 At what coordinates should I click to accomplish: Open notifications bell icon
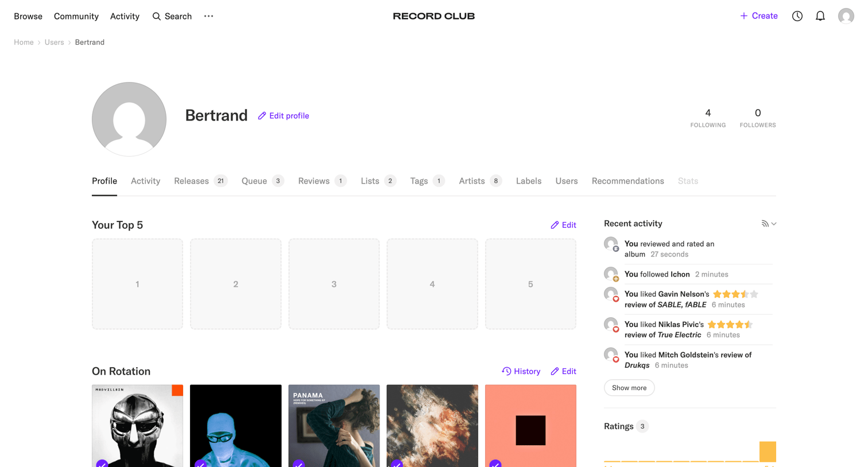[x=820, y=16]
